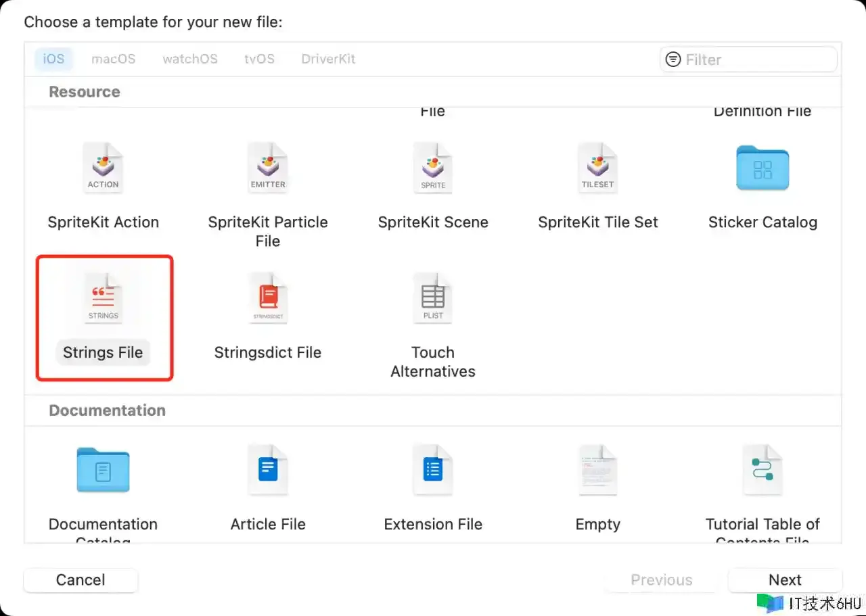Pick the Extension File icon
The width and height of the screenshot is (866, 616).
[433, 471]
